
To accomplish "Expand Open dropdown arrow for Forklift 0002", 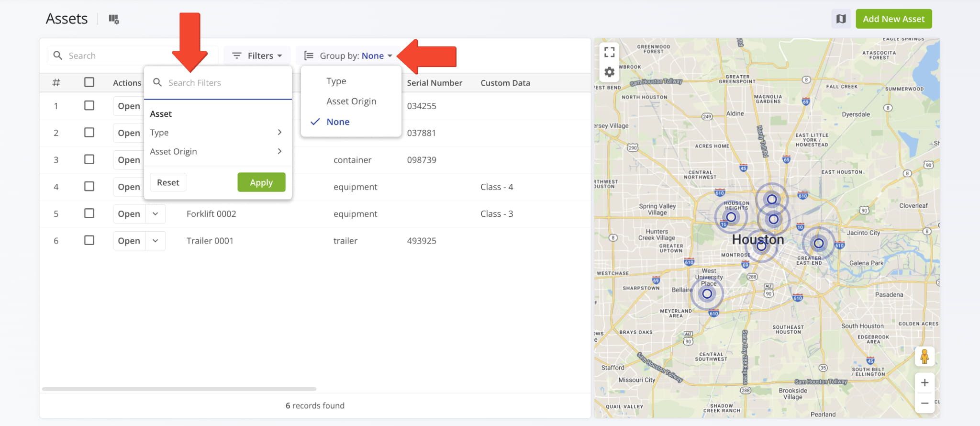I will point(156,214).
